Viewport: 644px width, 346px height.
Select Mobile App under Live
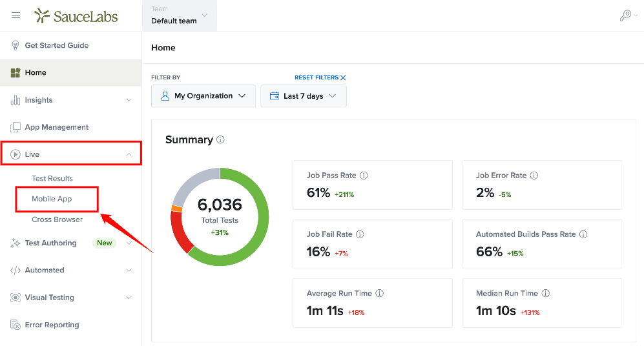point(52,199)
